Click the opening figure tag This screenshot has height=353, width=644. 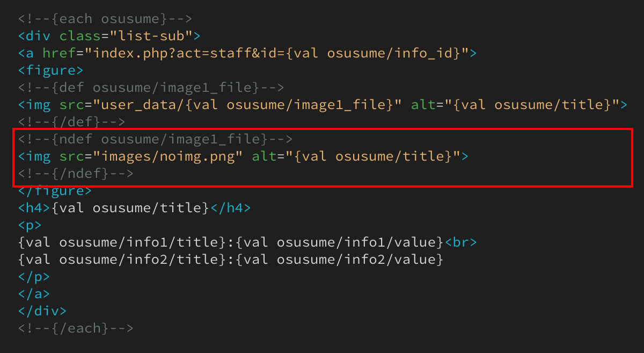coord(50,70)
